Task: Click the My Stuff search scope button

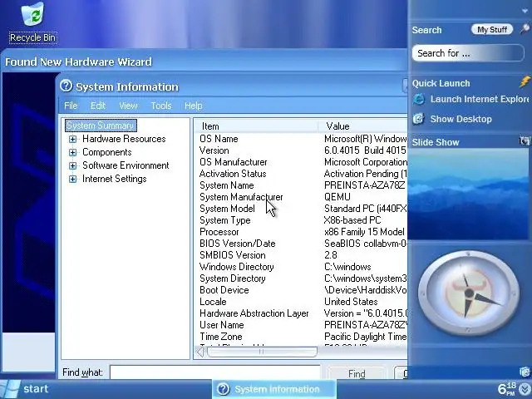Action: (x=492, y=30)
